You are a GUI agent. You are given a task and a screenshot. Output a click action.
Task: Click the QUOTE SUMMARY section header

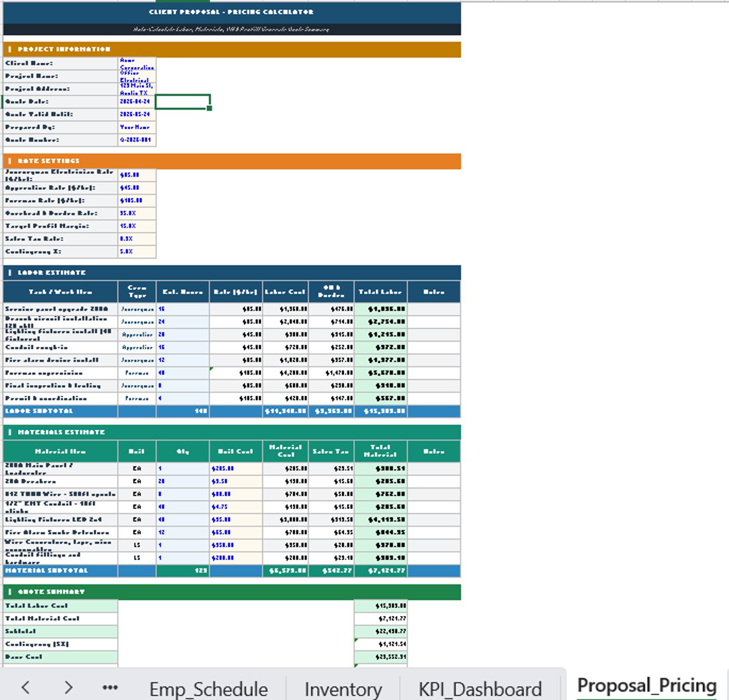(x=231, y=592)
